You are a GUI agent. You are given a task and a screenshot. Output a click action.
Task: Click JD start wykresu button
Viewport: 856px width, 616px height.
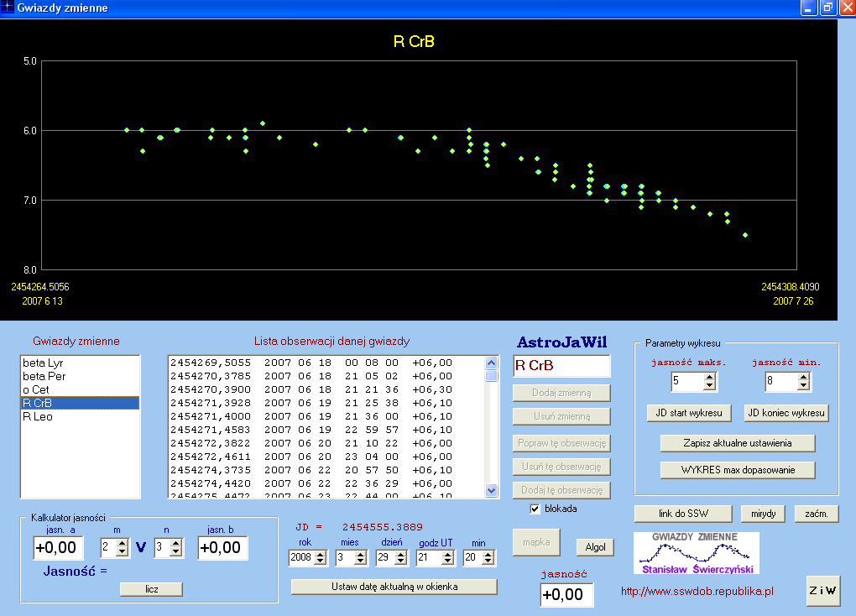point(689,413)
